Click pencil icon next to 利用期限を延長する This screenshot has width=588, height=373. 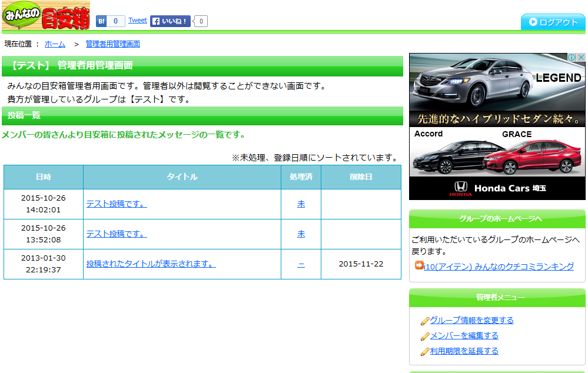tap(425, 352)
